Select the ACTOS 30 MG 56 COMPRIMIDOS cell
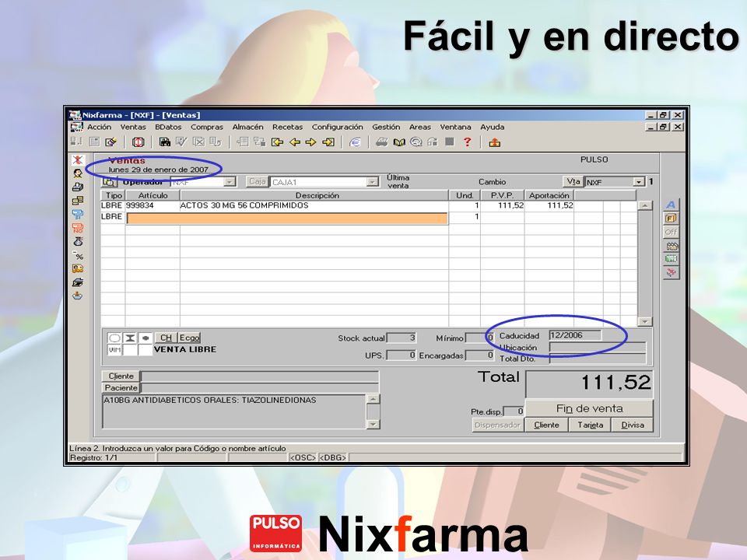 314,205
